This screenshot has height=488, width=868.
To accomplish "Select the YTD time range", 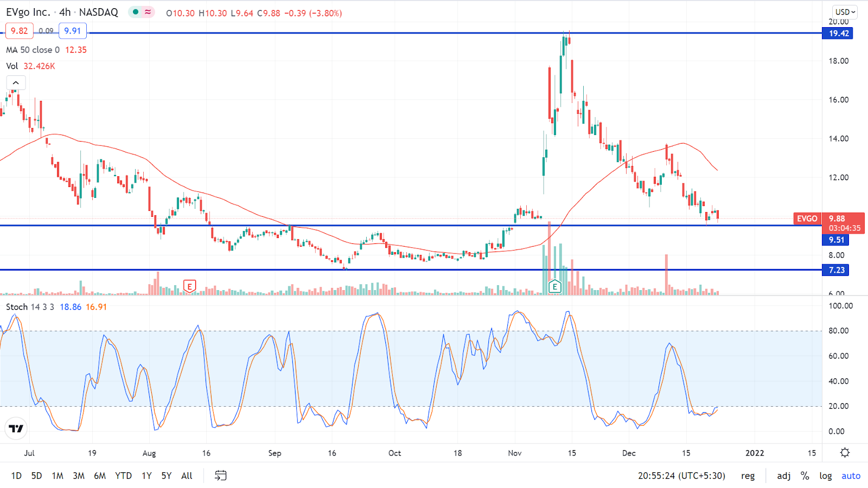I will (123, 476).
